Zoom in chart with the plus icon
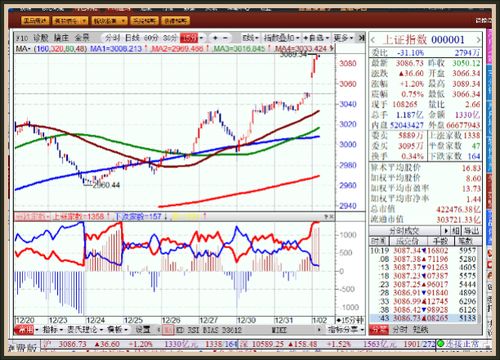The image size is (500, 360). (215, 38)
